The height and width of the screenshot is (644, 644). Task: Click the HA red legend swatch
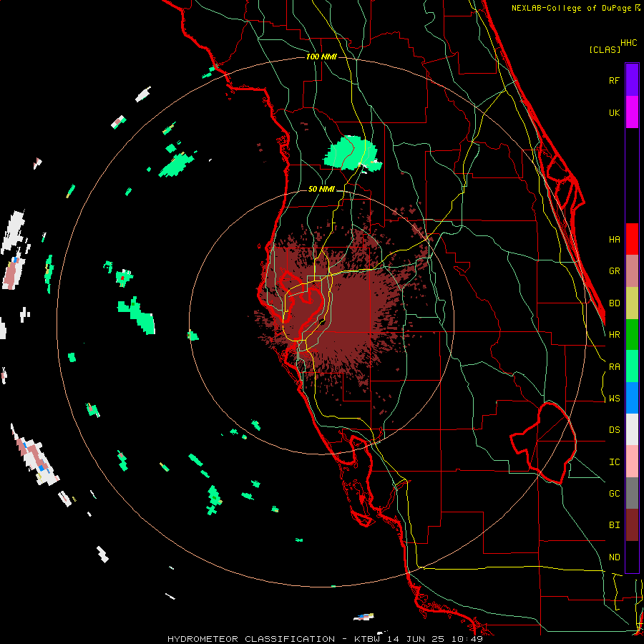pos(632,239)
